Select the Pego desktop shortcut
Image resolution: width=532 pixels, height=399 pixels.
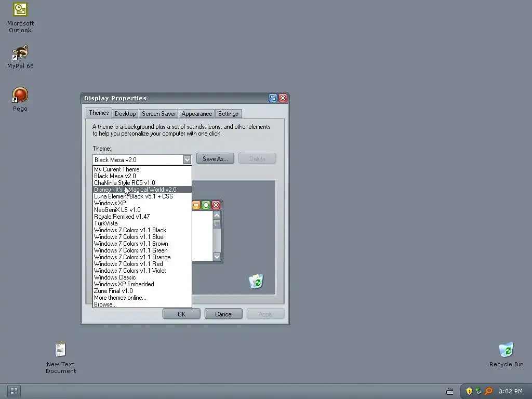coord(20,99)
